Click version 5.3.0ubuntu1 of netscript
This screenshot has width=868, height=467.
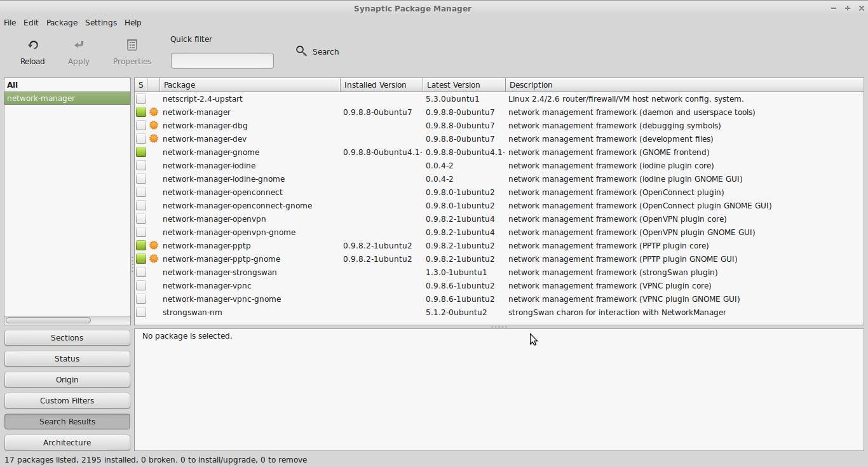pyautogui.click(x=452, y=98)
